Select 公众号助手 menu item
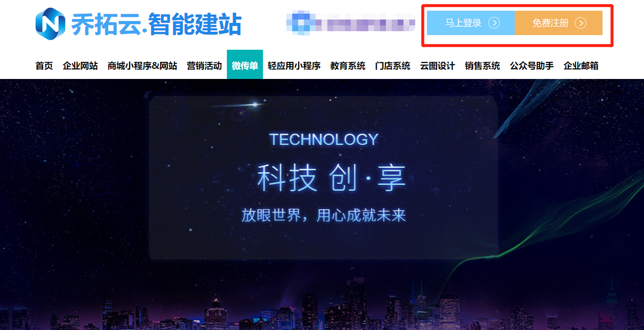 [532, 66]
